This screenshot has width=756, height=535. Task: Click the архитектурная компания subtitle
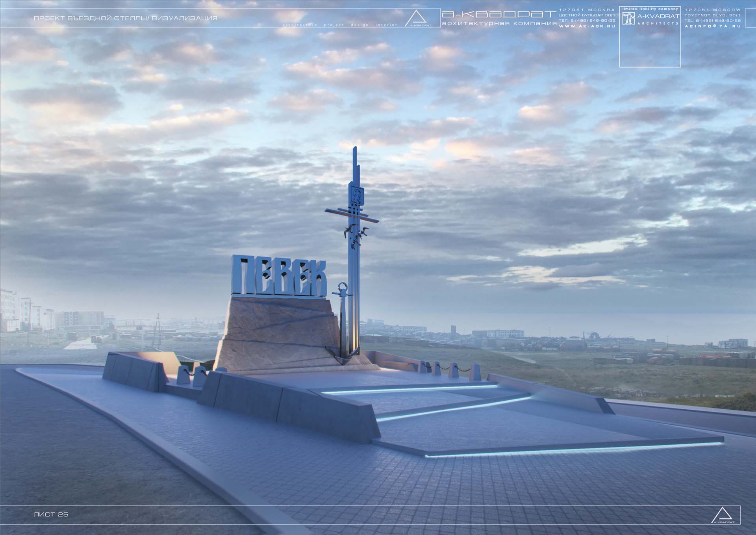pyautogui.click(x=499, y=23)
